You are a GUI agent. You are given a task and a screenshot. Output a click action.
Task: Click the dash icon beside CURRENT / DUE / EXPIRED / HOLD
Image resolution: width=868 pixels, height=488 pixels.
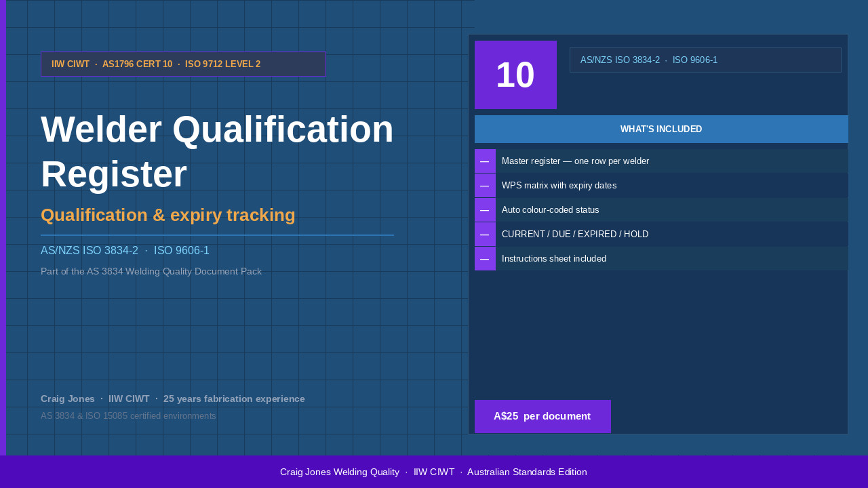485,235
